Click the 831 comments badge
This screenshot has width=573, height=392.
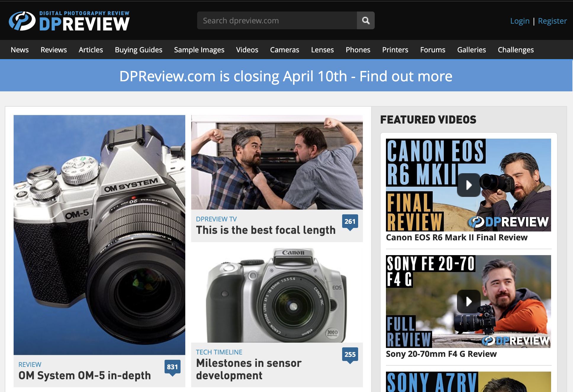172,367
